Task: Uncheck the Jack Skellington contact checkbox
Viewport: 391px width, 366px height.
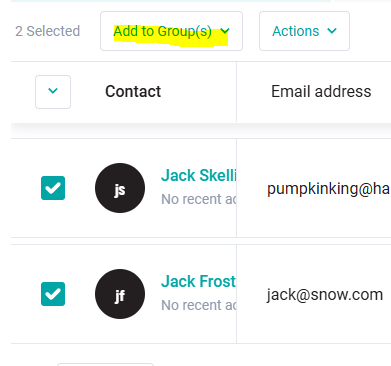Action: pyautogui.click(x=53, y=188)
